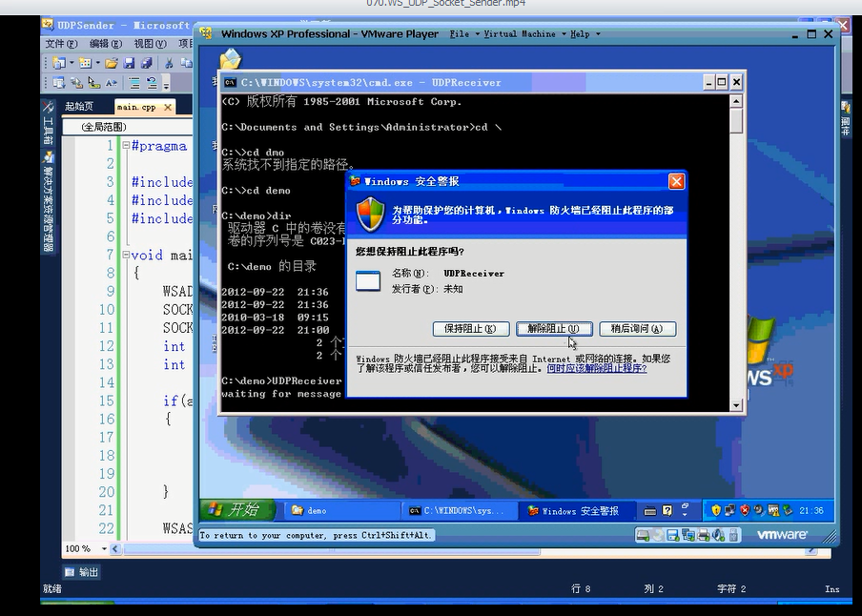Open the 100 % zoom dropdown

(x=104, y=548)
